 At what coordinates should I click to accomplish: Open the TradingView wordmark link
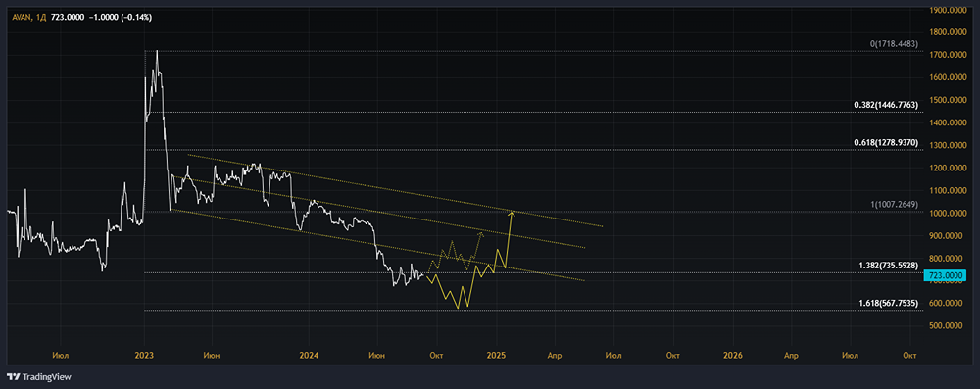point(47,377)
